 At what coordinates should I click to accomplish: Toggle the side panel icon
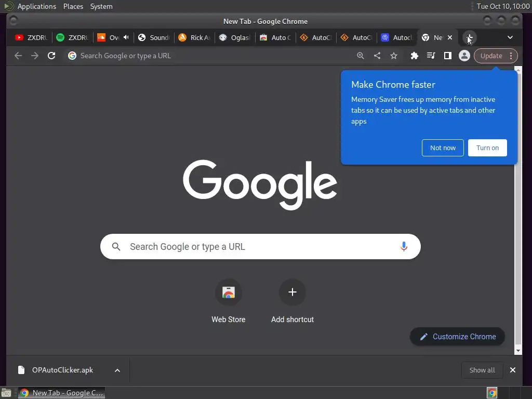[x=447, y=56]
